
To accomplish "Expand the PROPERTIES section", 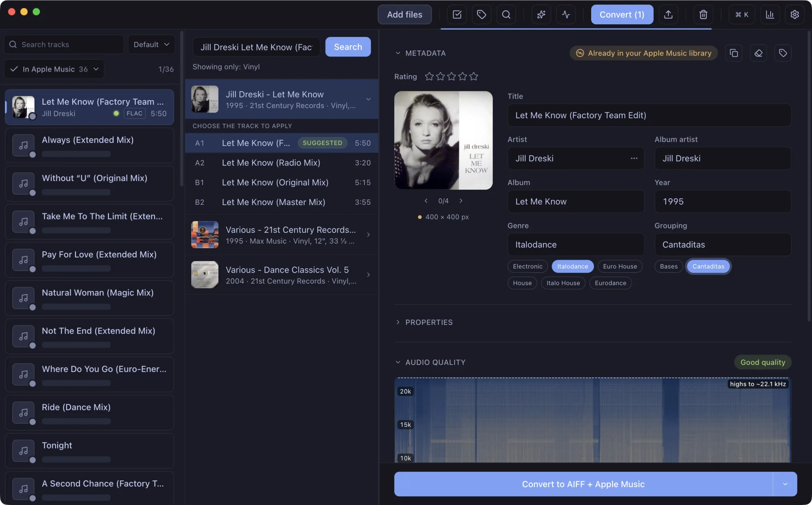I will pyautogui.click(x=398, y=322).
